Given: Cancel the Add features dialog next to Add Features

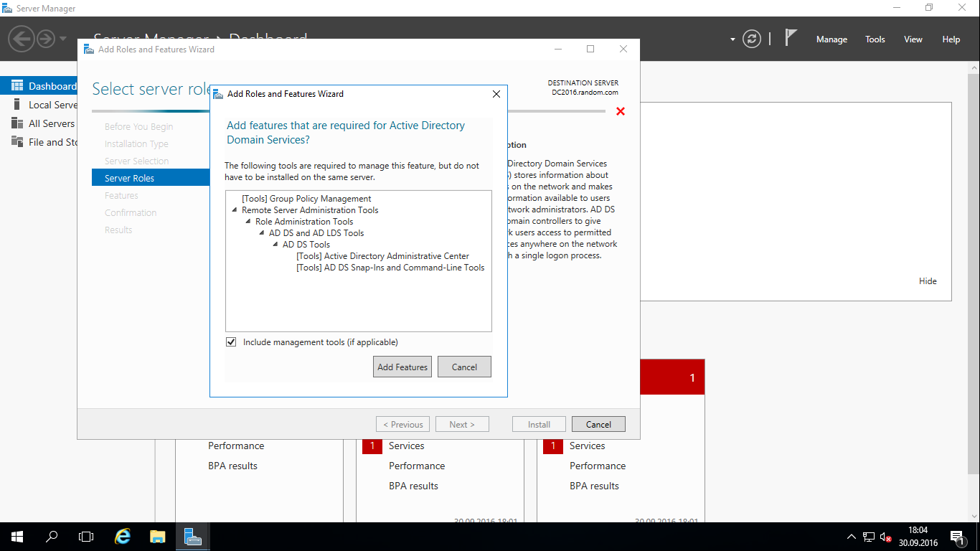Looking at the screenshot, I should tap(464, 367).
